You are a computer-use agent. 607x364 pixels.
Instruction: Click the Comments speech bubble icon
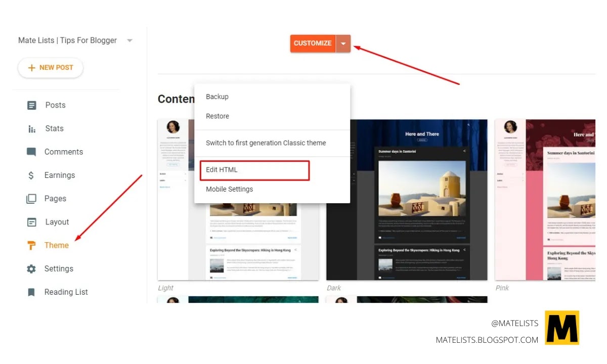pyautogui.click(x=31, y=152)
